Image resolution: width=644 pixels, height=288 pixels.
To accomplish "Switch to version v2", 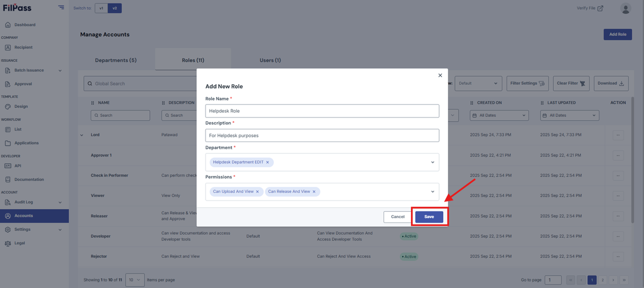I will point(114,8).
